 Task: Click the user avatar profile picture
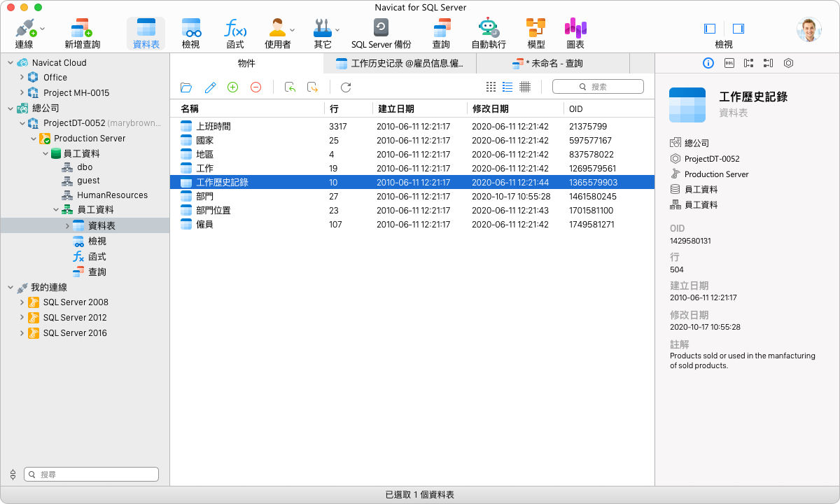(808, 29)
